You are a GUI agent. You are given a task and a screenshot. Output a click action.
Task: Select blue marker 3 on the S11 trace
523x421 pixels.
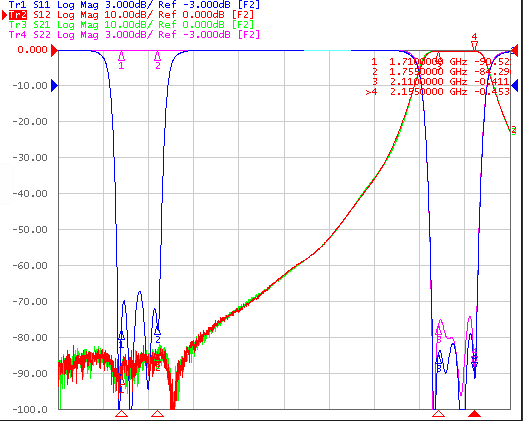click(439, 364)
